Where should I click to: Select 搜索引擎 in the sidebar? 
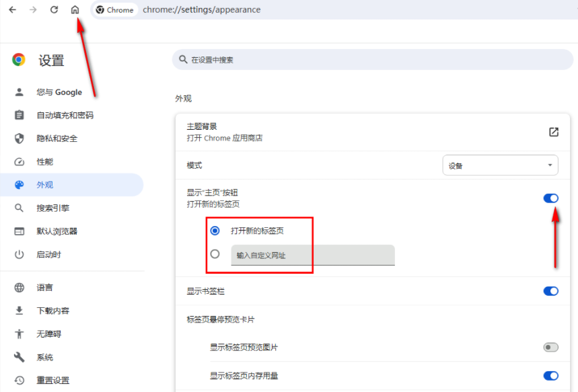pyautogui.click(x=72, y=208)
